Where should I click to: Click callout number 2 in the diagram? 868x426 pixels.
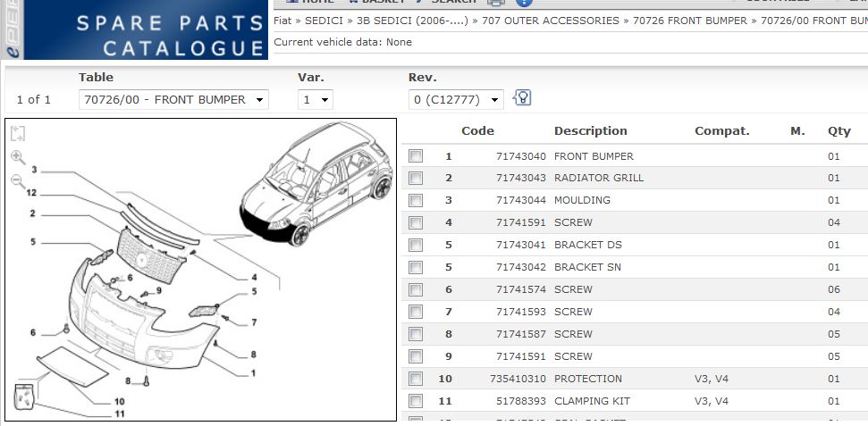point(33,213)
